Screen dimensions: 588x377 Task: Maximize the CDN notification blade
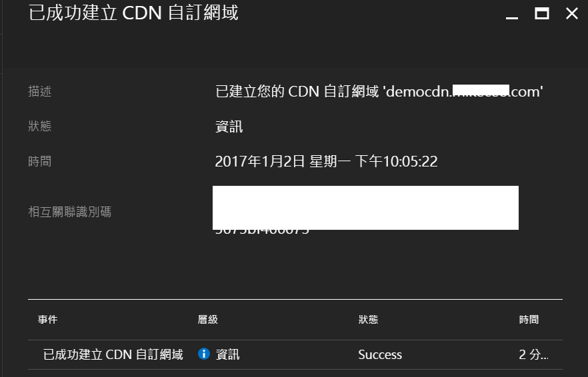click(542, 14)
